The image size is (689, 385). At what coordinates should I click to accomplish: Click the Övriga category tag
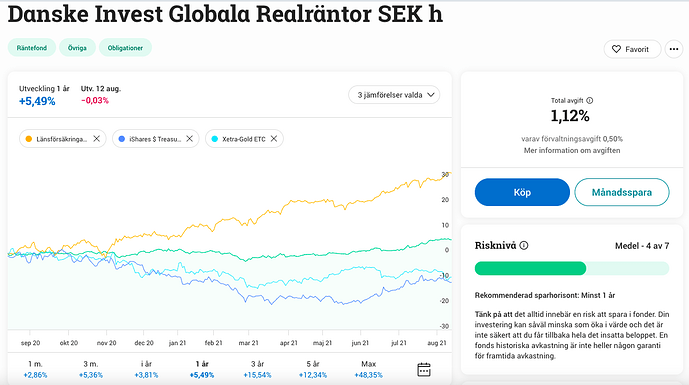coord(77,48)
